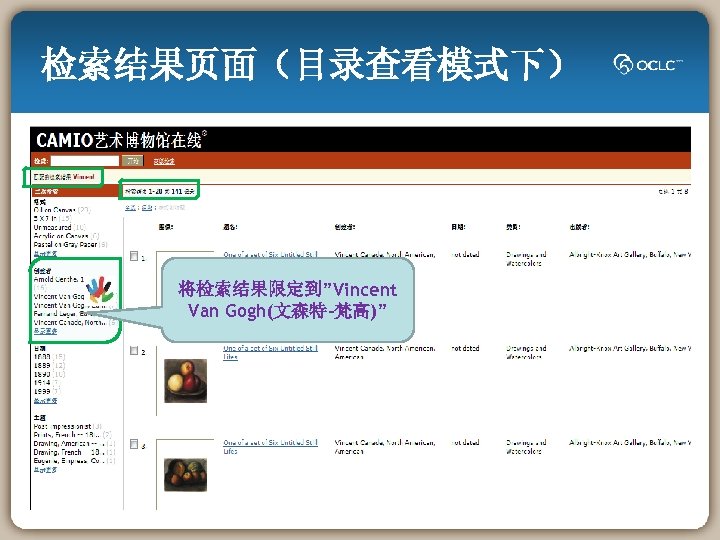
Task: Click result 1 owner Albright-Knox Art Gallery
Action: (x=630, y=254)
